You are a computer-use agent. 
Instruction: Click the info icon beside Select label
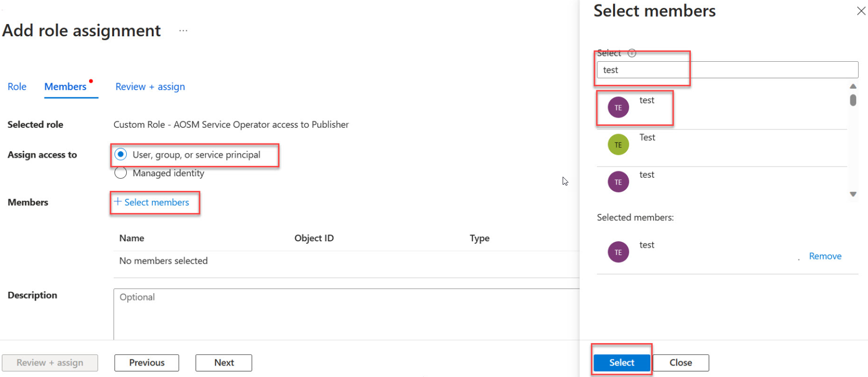pyautogui.click(x=632, y=53)
